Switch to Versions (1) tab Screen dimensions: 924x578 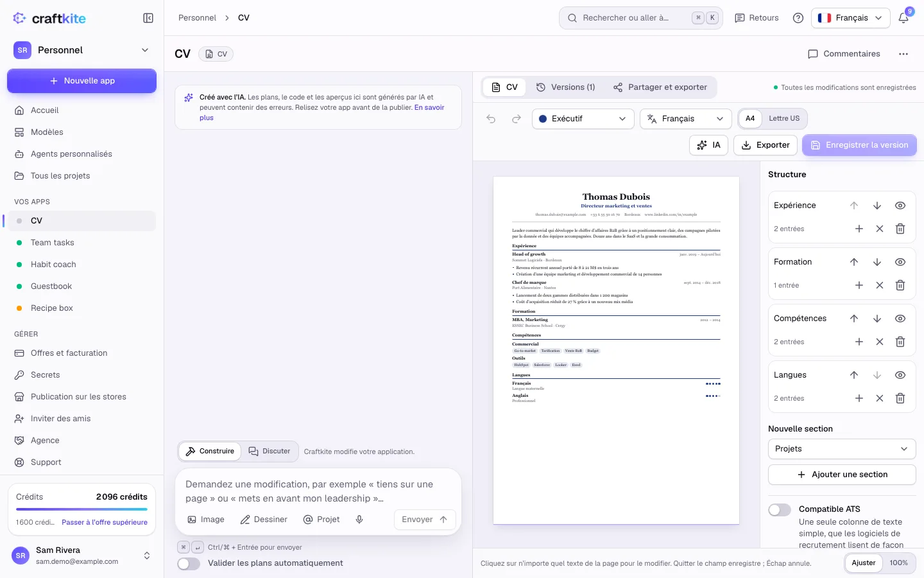pyautogui.click(x=566, y=87)
